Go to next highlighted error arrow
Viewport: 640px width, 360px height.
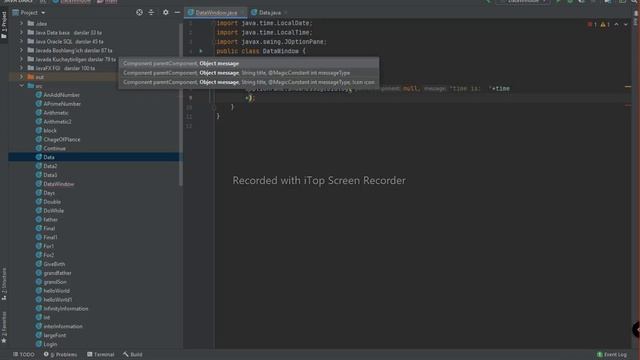626,24
